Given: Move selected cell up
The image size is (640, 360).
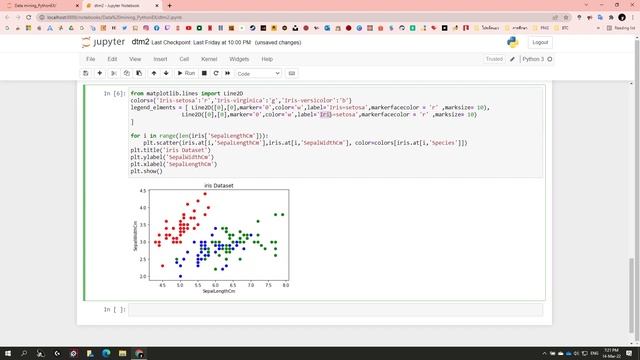Looking at the screenshot, I should click(x=154, y=73).
